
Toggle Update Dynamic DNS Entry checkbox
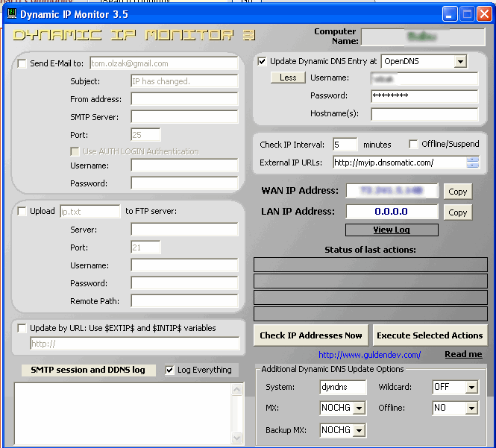262,61
